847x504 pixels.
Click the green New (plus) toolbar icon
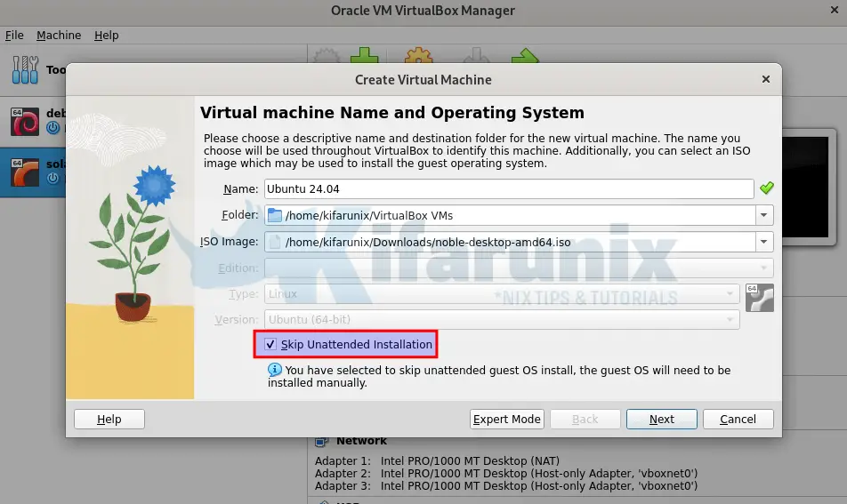(x=365, y=56)
